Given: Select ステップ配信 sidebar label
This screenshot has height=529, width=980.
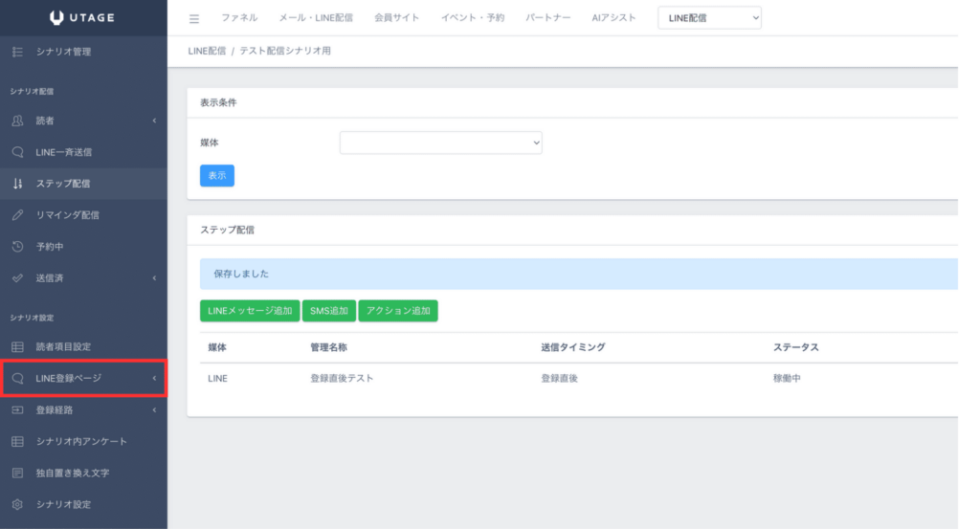Looking at the screenshot, I should point(63,184).
